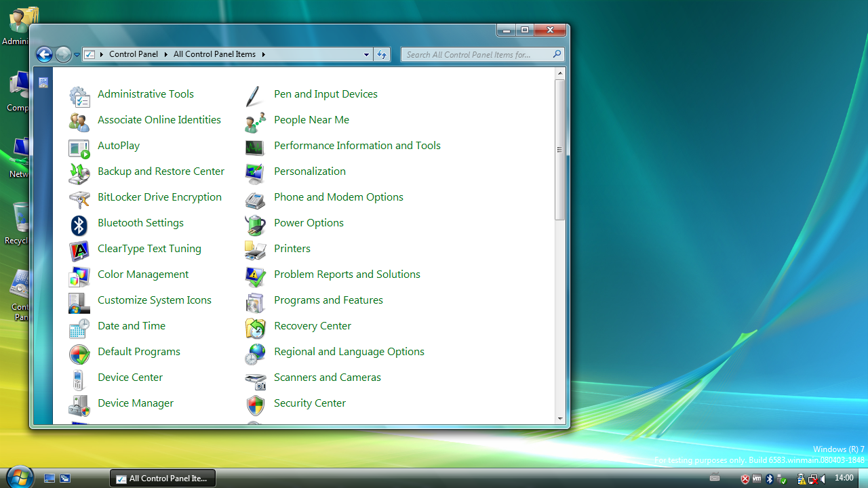Click the AutoPlay icon
This screenshot has width=868, height=488.
pos(79,148)
